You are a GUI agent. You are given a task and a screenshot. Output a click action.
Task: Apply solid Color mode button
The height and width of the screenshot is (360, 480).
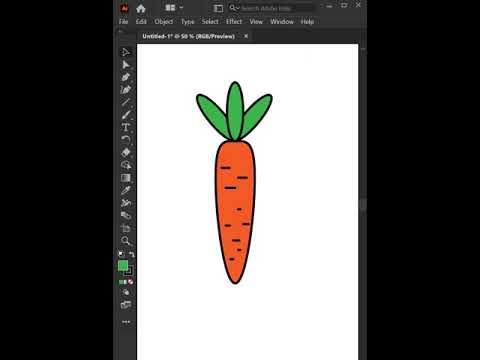[121, 282]
